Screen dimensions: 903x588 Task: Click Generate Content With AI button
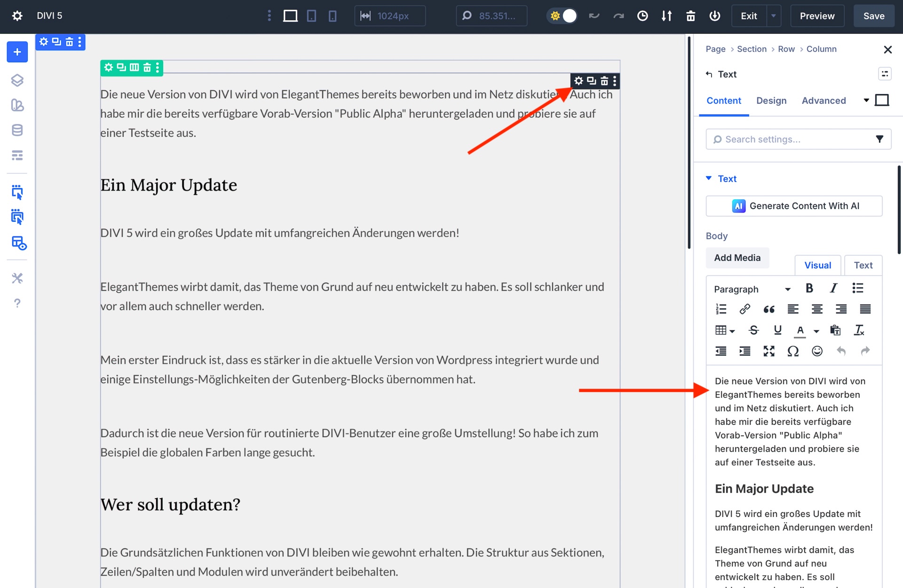[x=794, y=206]
